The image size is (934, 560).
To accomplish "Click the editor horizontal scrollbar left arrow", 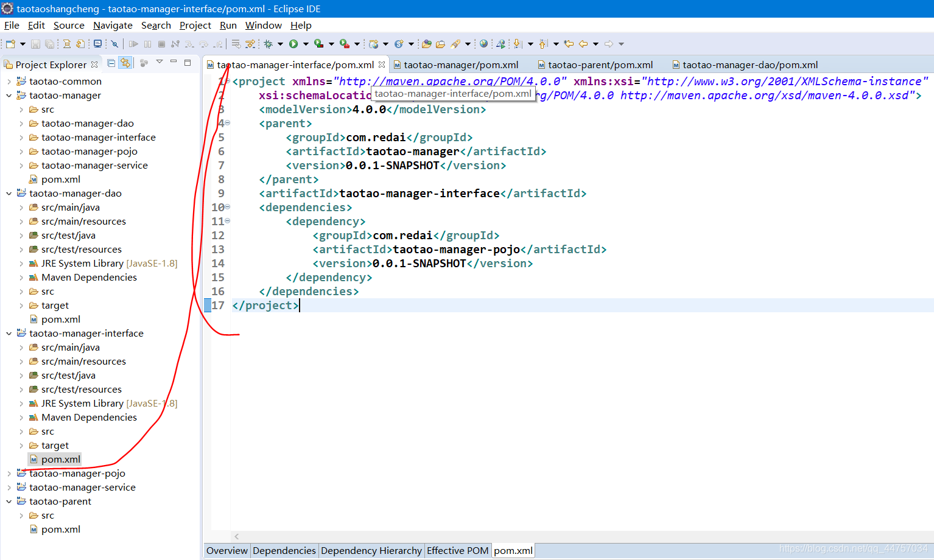I will click(237, 536).
